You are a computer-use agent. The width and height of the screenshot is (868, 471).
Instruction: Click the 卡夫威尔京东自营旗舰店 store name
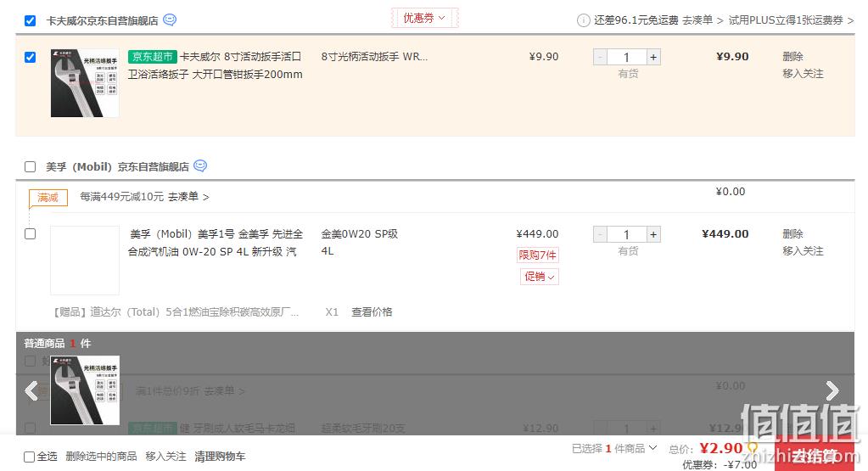pyautogui.click(x=103, y=20)
